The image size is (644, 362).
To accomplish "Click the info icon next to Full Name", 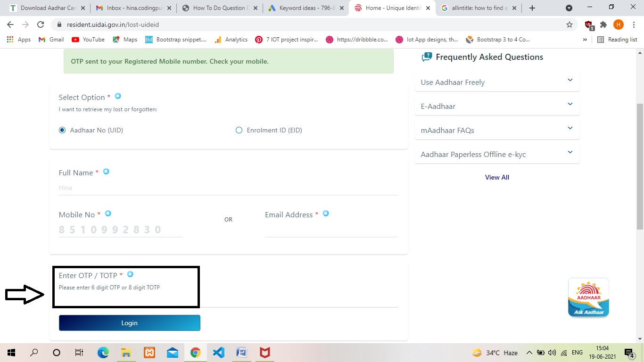I will tap(106, 172).
